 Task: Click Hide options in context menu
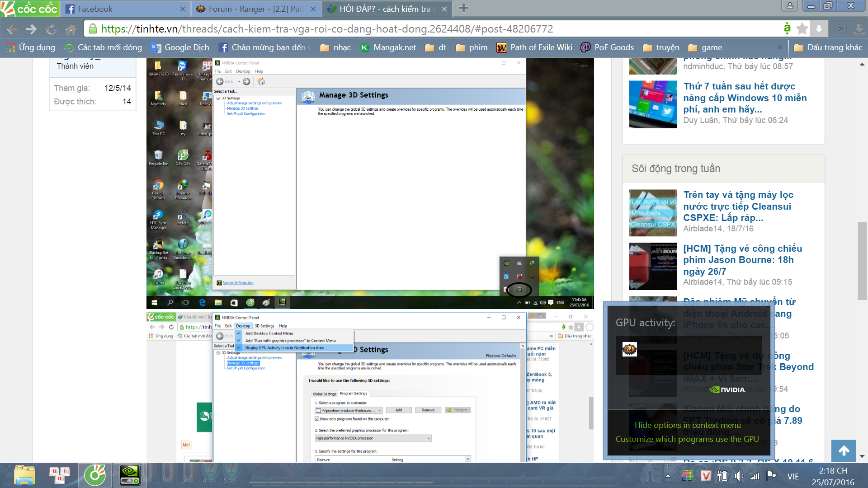(687, 425)
